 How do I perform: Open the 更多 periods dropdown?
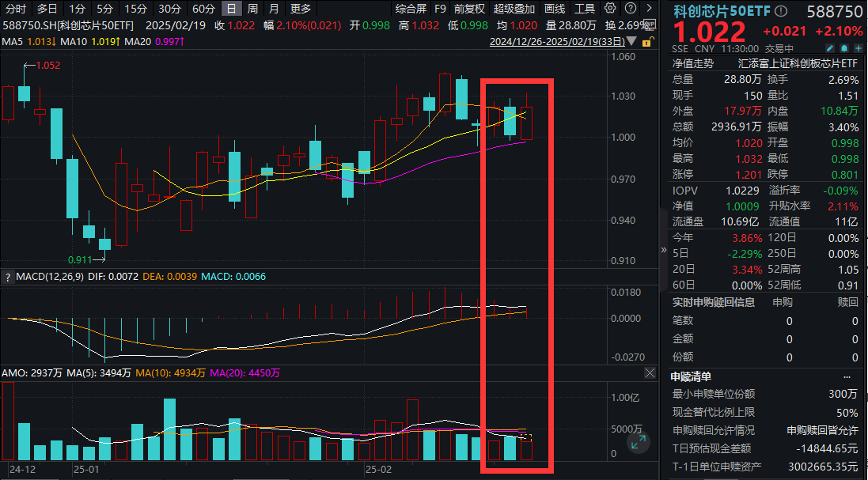301,9
